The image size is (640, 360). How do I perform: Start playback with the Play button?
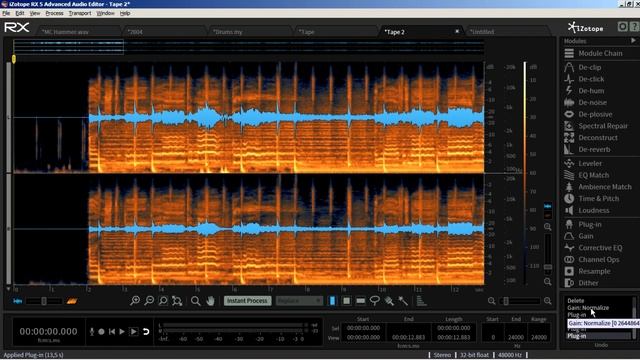point(122,331)
